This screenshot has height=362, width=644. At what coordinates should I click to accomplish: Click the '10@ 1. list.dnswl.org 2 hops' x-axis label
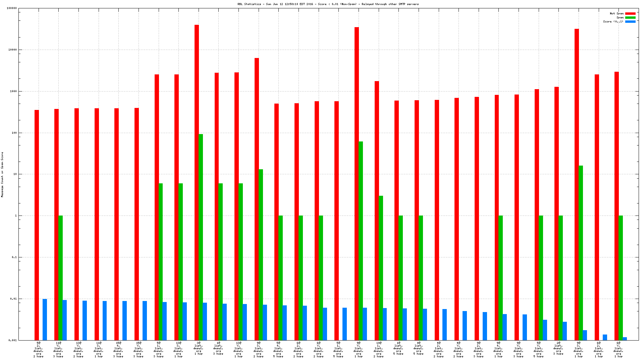379,350
